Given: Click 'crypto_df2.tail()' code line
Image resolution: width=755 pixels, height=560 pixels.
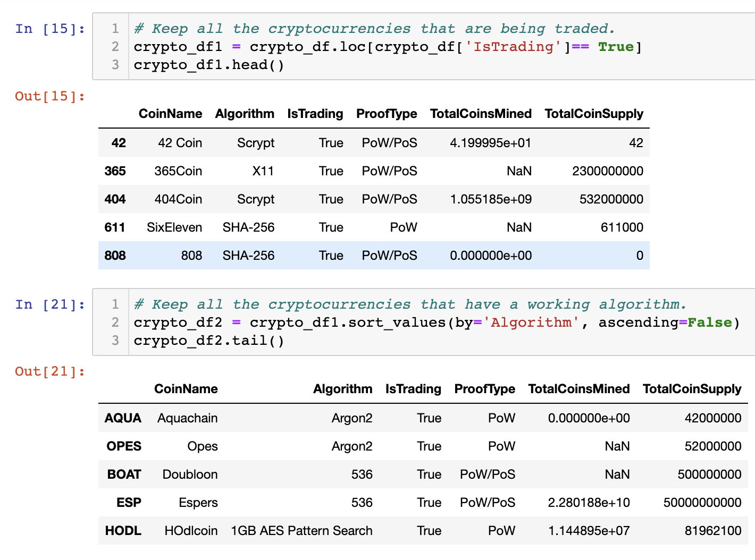Looking at the screenshot, I should [x=209, y=341].
